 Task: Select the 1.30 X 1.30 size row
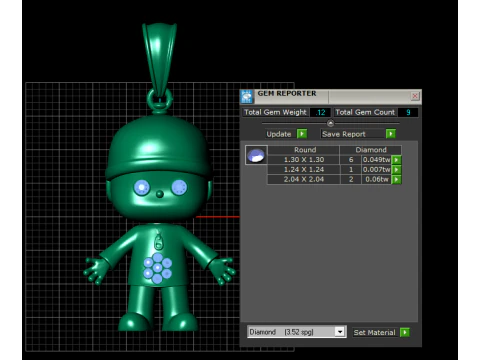pyautogui.click(x=304, y=160)
